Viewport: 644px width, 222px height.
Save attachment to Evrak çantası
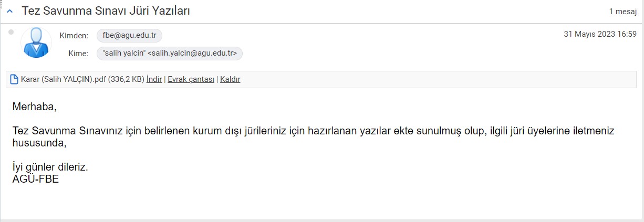pos(191,80)
